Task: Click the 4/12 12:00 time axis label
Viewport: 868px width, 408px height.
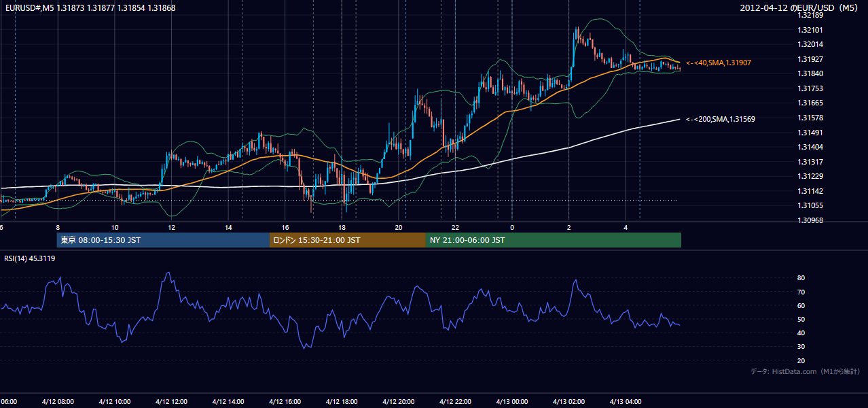Action: 171,401
